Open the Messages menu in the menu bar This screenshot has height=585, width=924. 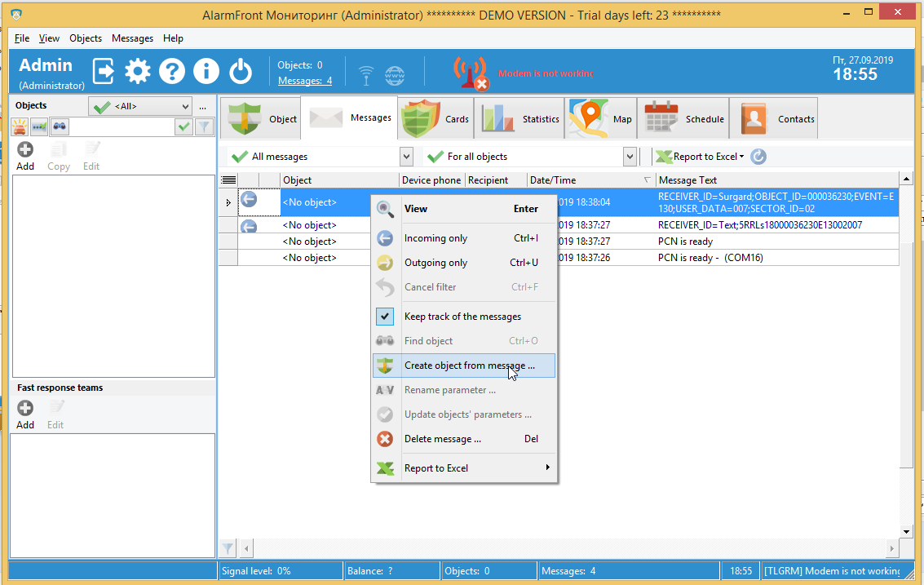click(132, 38)
